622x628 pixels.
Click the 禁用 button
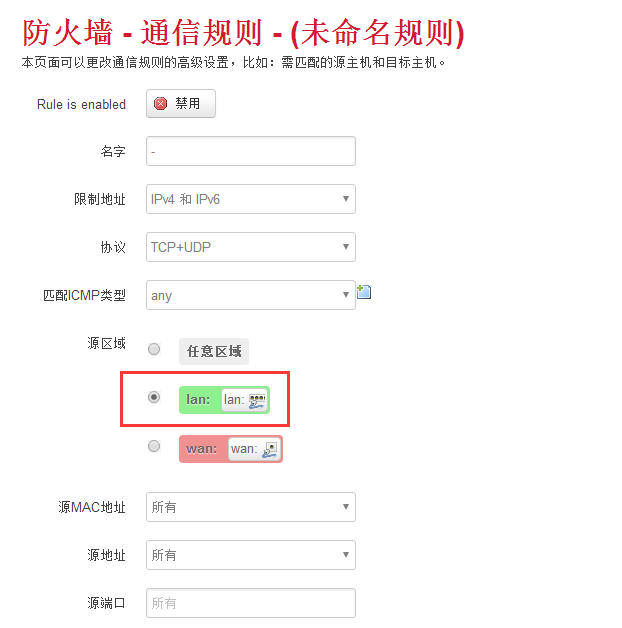(180, 104)
